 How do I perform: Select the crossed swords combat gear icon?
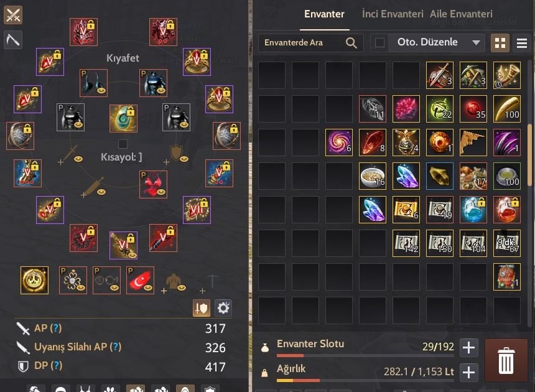pyautogui.click(x=13, y=15)
